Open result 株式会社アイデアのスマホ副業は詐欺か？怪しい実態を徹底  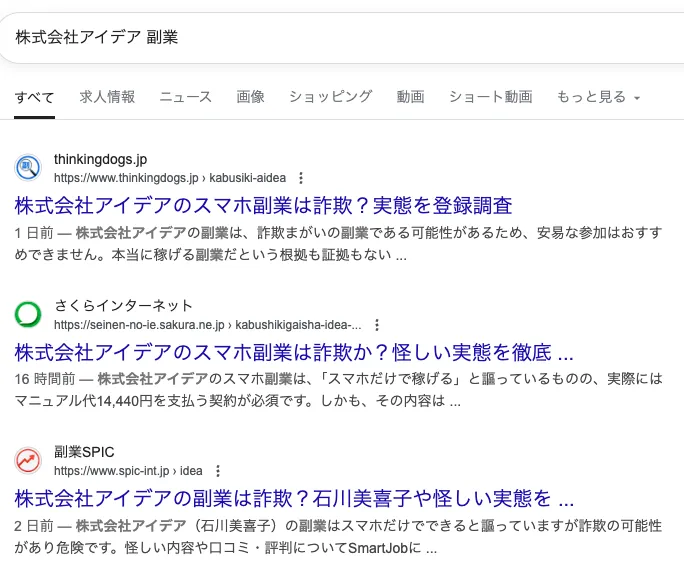click(x=294, y=352)
